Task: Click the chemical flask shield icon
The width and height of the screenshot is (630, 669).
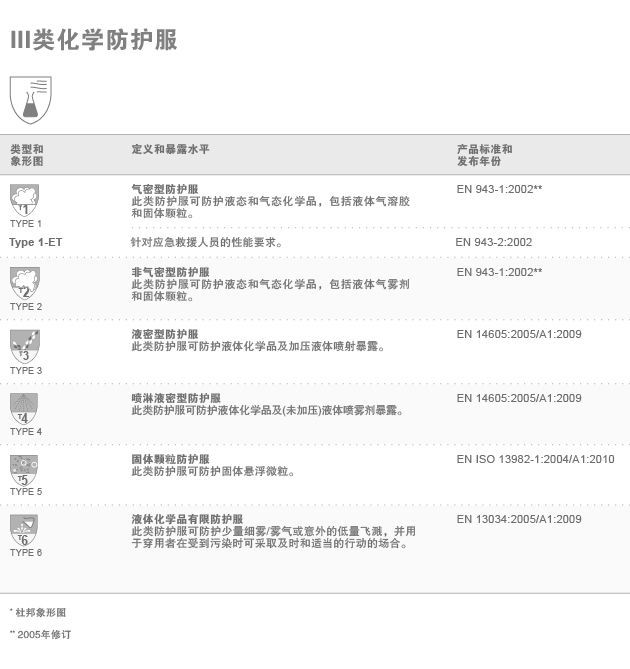Action: point(30,99)
